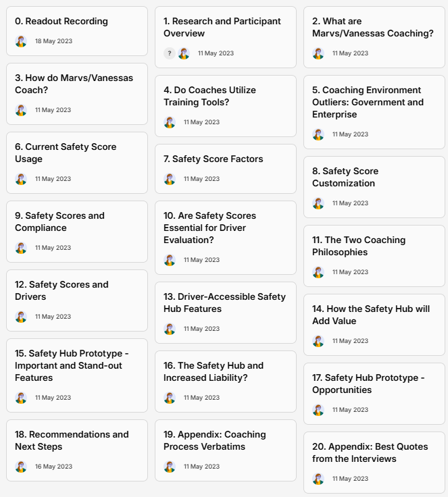The width and height of the screenshot is (448, 497).
Task: Open the Readout Recording card
Action: [x=77, y=31]
